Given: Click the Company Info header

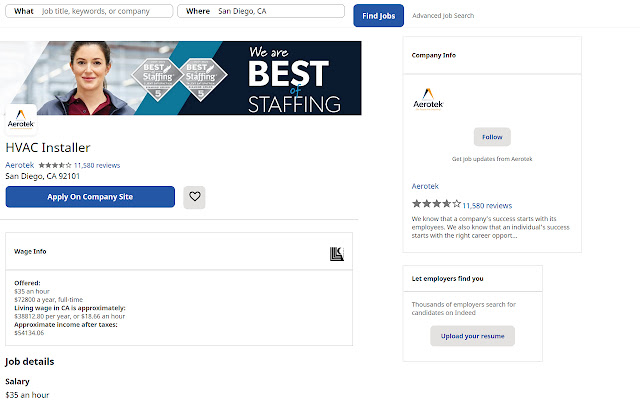Looking at the screenshot, I should tap(433, 55).
